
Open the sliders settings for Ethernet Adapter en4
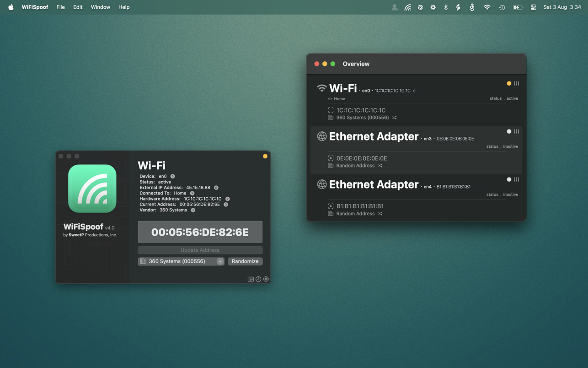(517, 180)
